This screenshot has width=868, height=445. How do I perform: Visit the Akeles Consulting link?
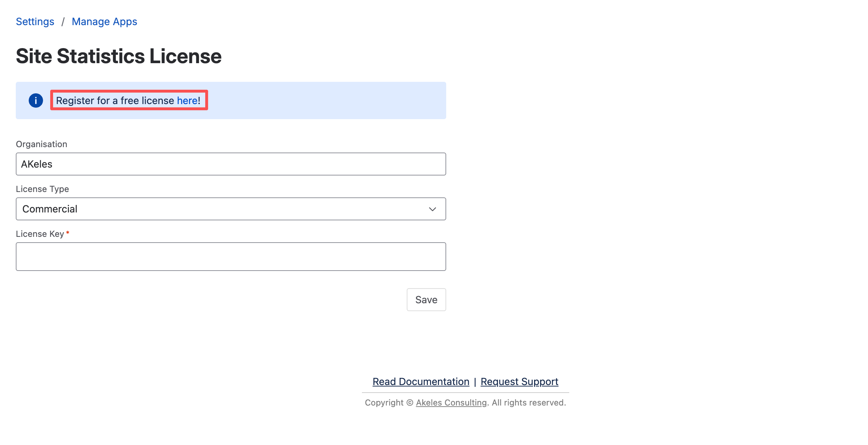451,403
